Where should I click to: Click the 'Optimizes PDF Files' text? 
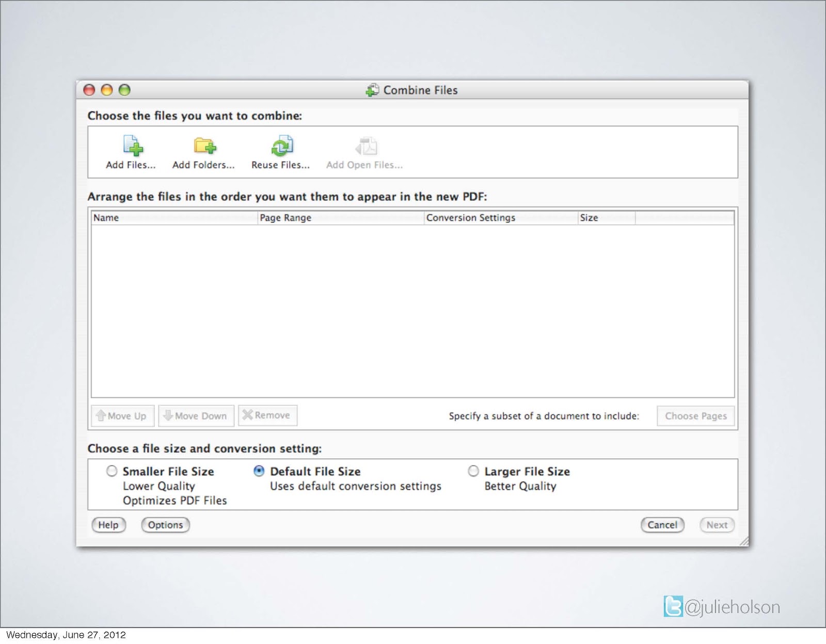[175, 501]
